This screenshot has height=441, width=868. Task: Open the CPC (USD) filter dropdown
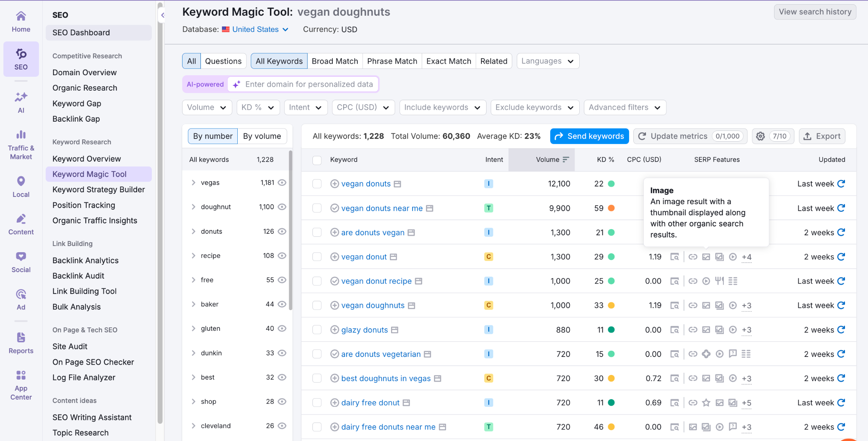(363, 107)
